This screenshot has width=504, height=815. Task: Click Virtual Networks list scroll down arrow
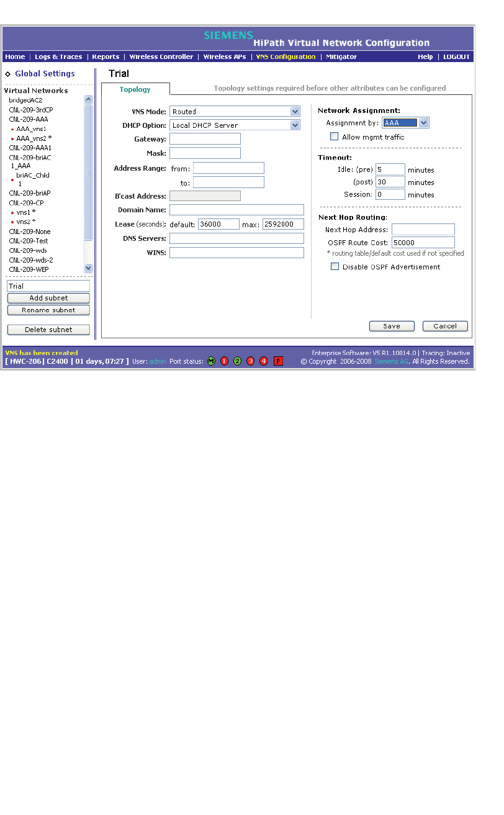88,268
